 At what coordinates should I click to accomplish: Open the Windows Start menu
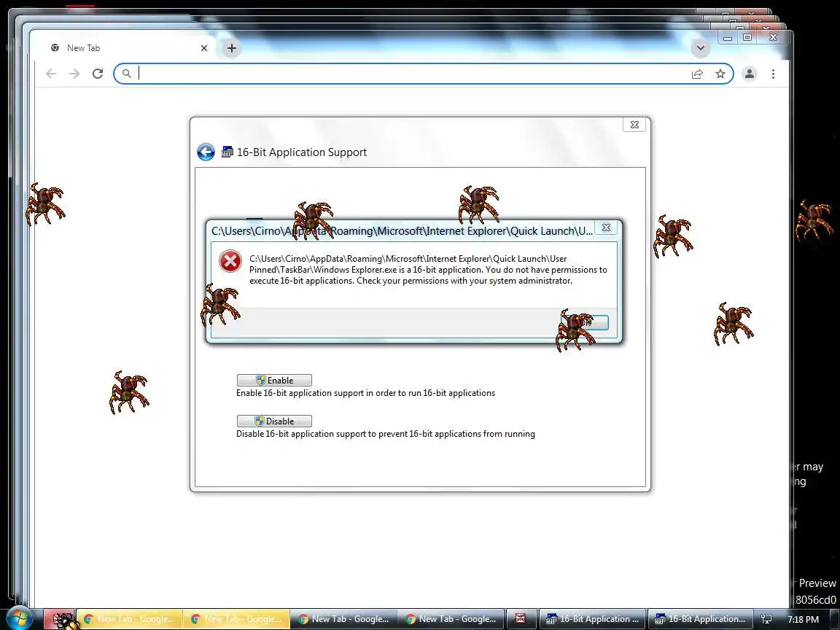(18, 618)
